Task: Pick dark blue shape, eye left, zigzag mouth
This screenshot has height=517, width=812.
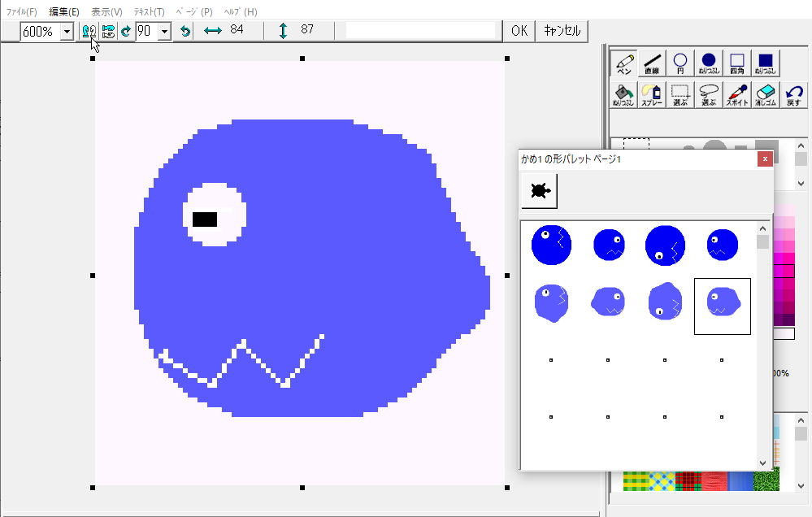Action: pyautogui.click(x=722, y=245)
